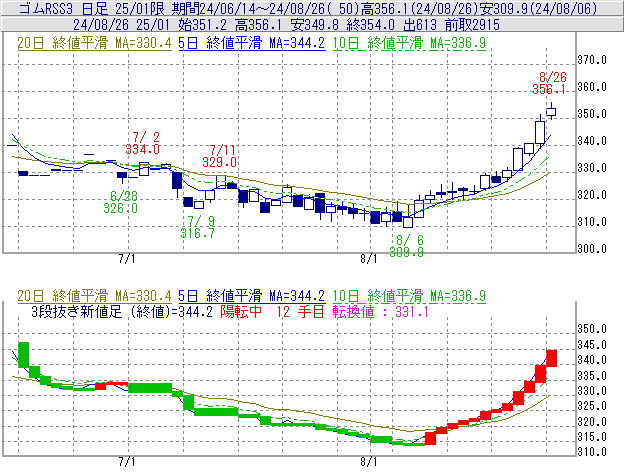Image resolution: width=624 pixels, height=475 pixels.
Task: Click the 8/26 356.1 high annotation
Action: (549, 83)
